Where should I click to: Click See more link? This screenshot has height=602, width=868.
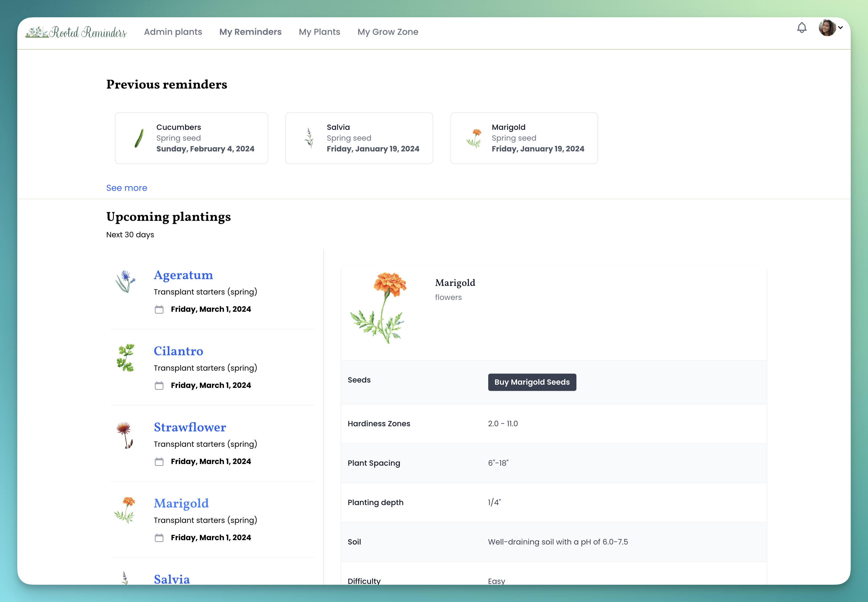coord(127,188)
